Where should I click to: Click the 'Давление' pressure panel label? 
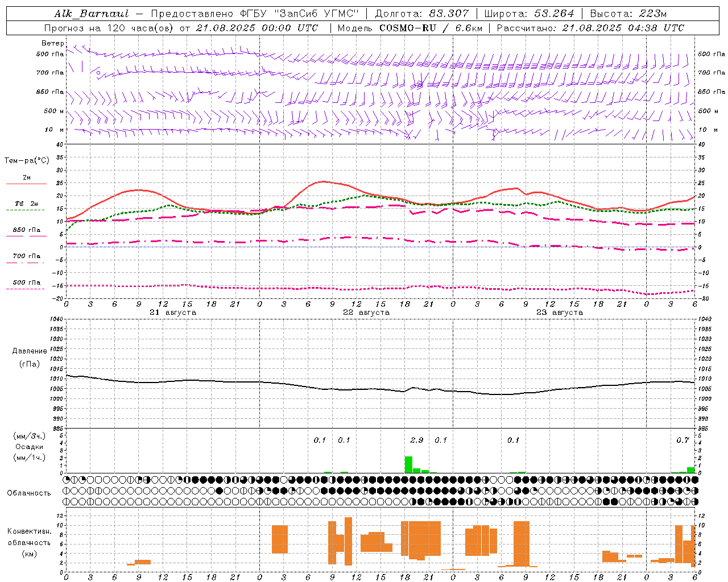coord(30,351)
